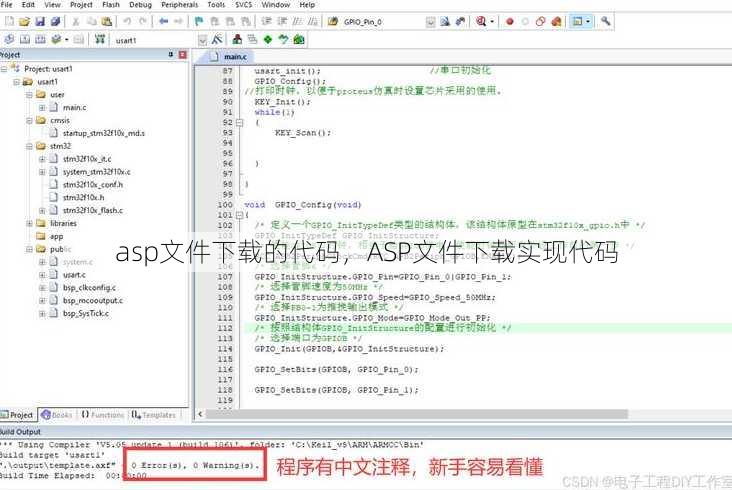Collapse the user folder in project tree
The image size is (732, 490).
click(29, 95)
